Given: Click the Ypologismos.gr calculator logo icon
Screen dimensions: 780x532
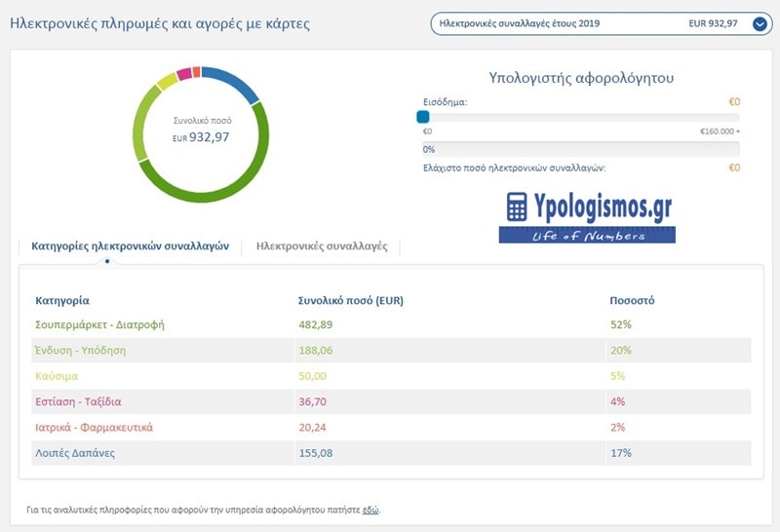Looking at the screenshot, I should tap(517, 207).
